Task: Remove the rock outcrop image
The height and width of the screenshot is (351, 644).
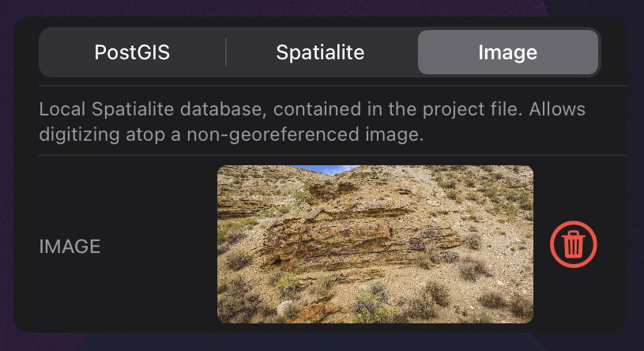Action: click(573, 244)
